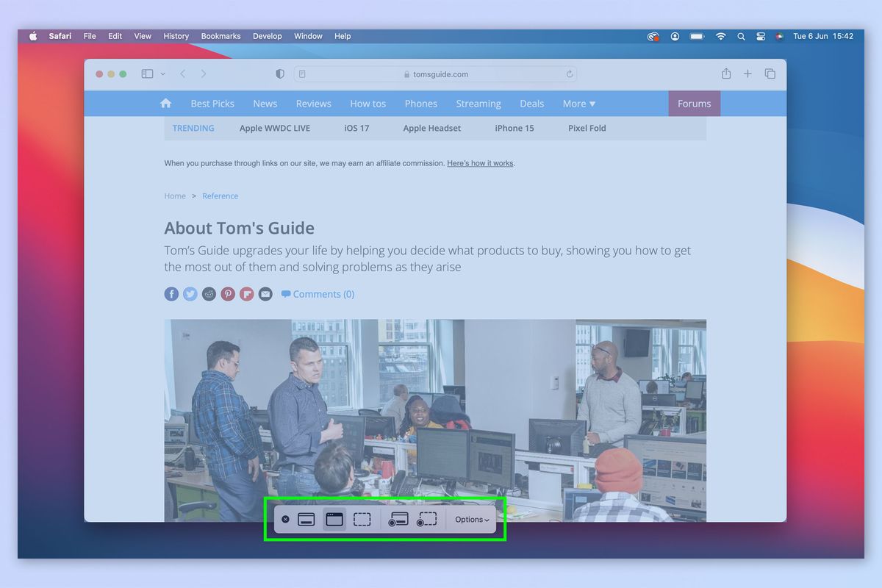The height and width of the screenshot is (588, 882).
Task: Toggle the Safari sidebar
Action: (x=146, y=73)
